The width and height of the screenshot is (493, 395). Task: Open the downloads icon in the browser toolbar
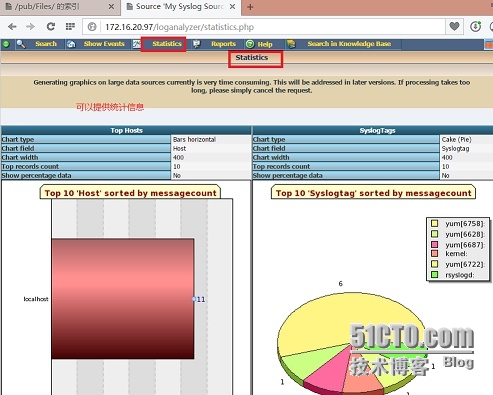point(475,26)
